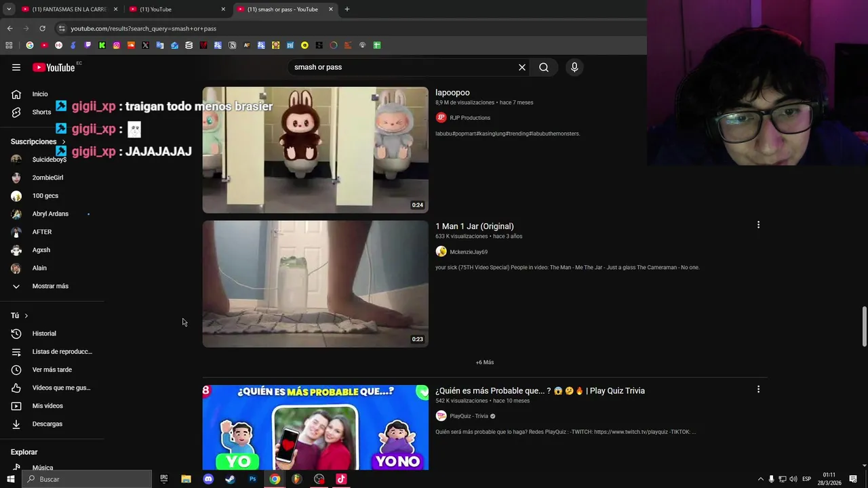Image resolution: width=868 pixels, height=488 pixels.
Task: Switch to the '(11) YouTube' tab
Action: coord(177,9)
